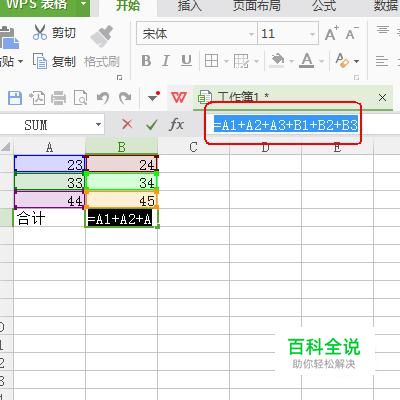Cancel formula entry with the red X
The width and height of the screenshot is (400, 400).
127,125
